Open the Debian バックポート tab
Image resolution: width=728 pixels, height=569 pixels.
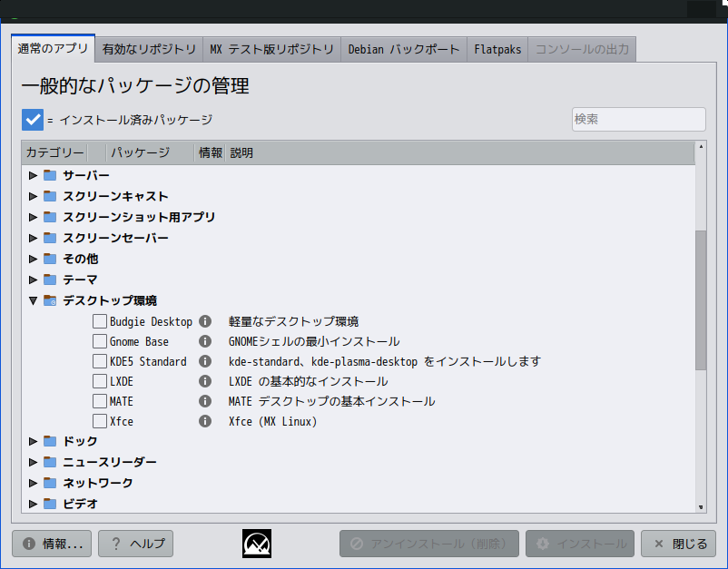(404, 49)
